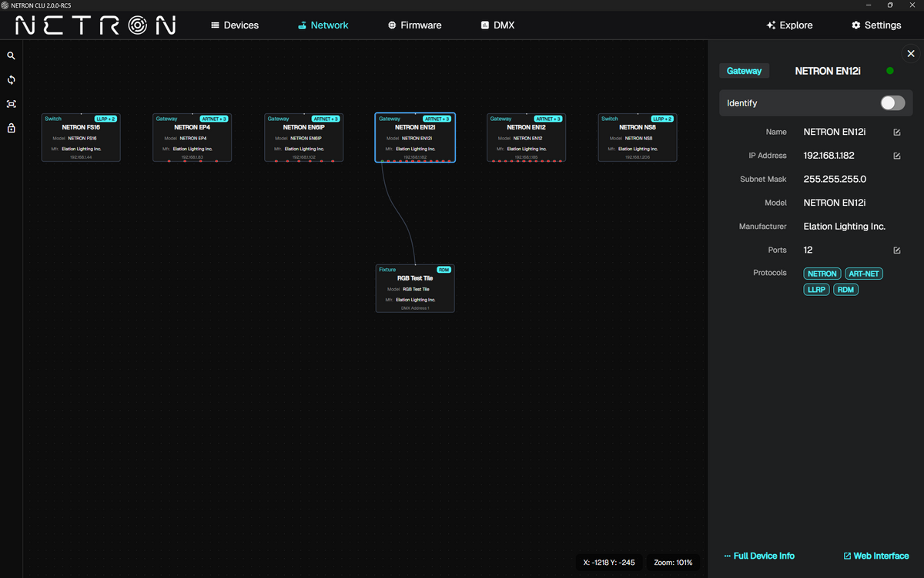Viewport: 924px width, 578px height.
Task: Select the NETRON FS16 switch node
Action: click(81, 137)
